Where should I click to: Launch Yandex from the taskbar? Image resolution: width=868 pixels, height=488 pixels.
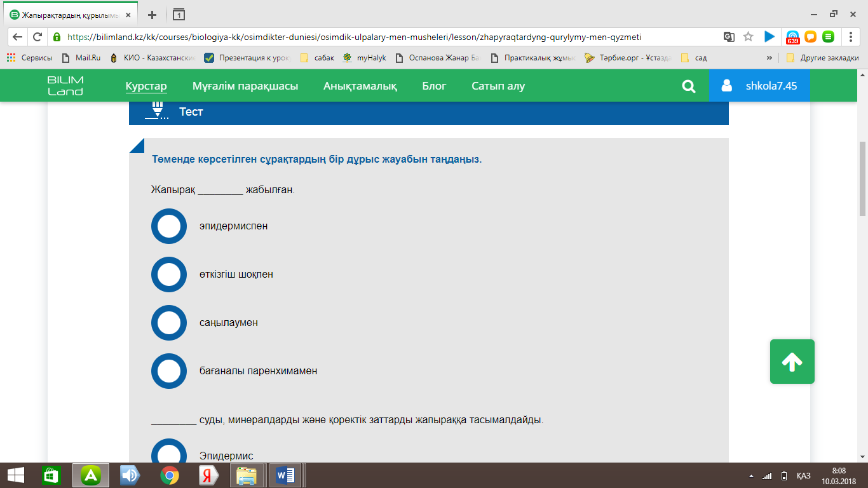click(207, 475)
